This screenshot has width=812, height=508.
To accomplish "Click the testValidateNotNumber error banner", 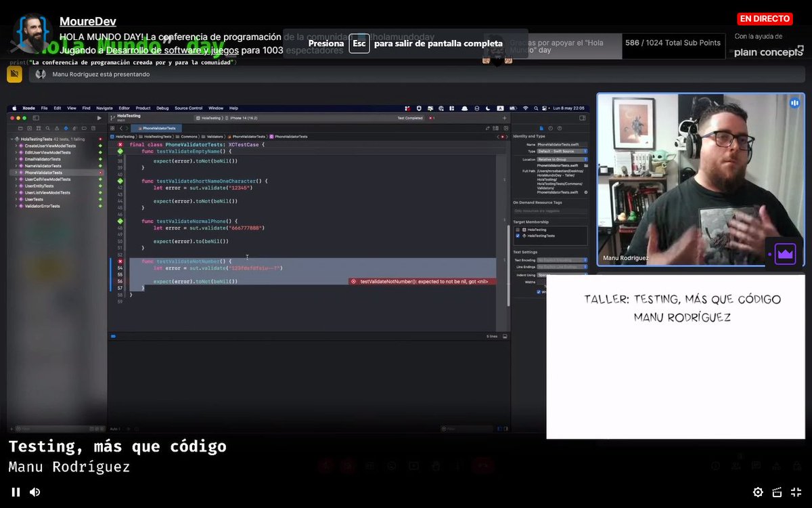I will click(424, 281).
